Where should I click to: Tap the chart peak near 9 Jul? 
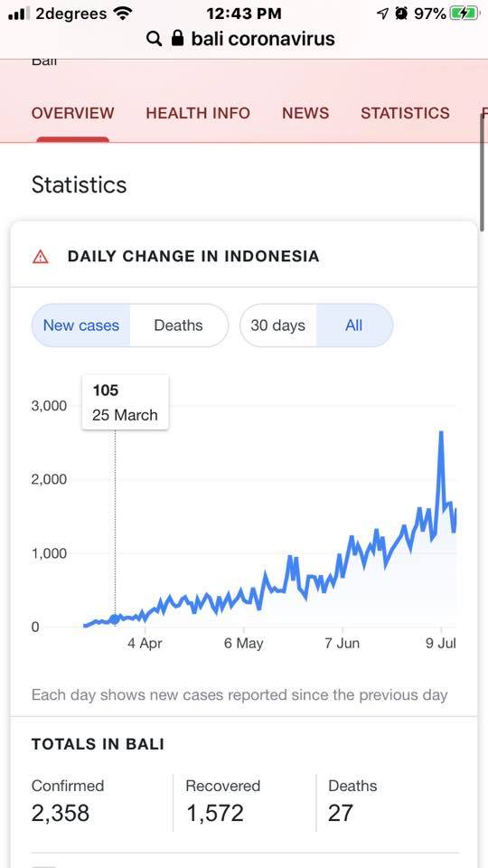click(441, 433)
